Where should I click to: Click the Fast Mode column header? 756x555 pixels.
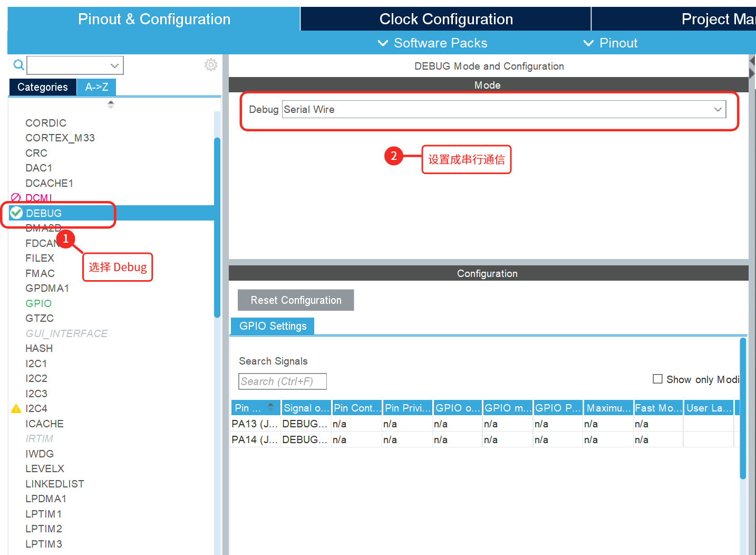[x=658, y=408]
